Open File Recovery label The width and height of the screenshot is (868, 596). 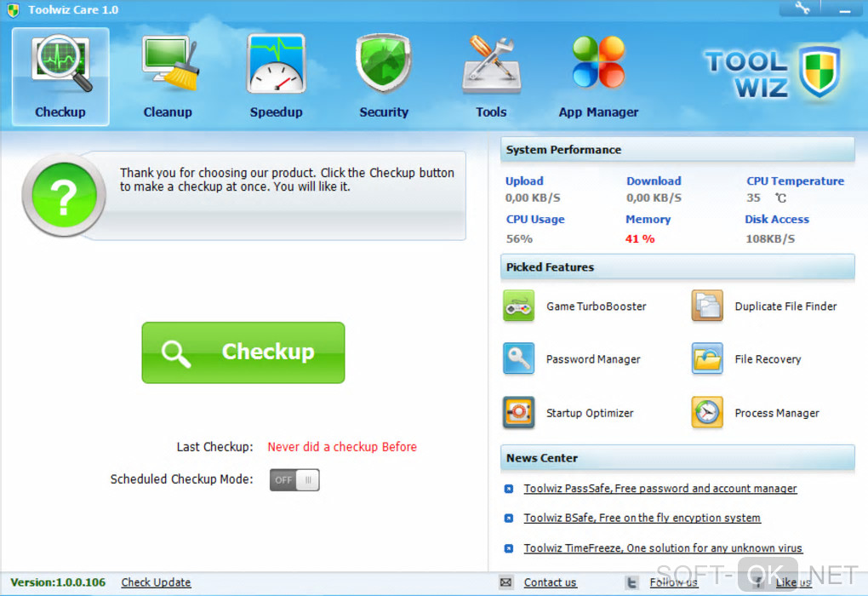[768, 359]
